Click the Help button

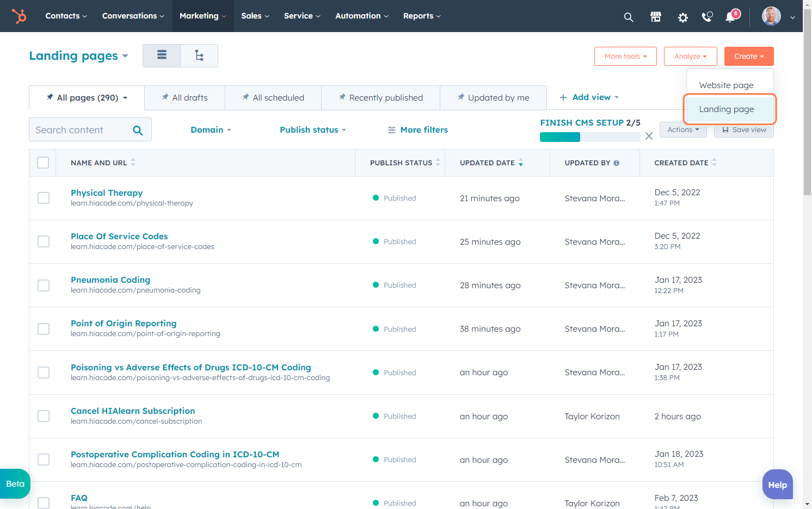[778, 485]
